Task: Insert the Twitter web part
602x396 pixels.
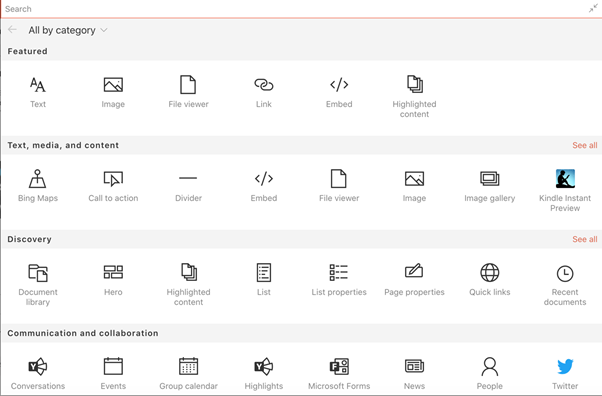Action: pyautogui.click(x=565, y=374)
